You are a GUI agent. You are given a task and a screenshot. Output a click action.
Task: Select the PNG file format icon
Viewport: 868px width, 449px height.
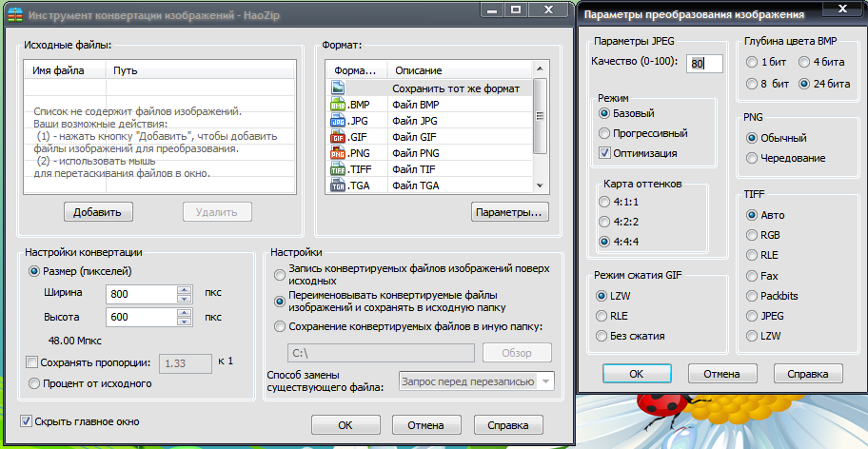(337, 153)
